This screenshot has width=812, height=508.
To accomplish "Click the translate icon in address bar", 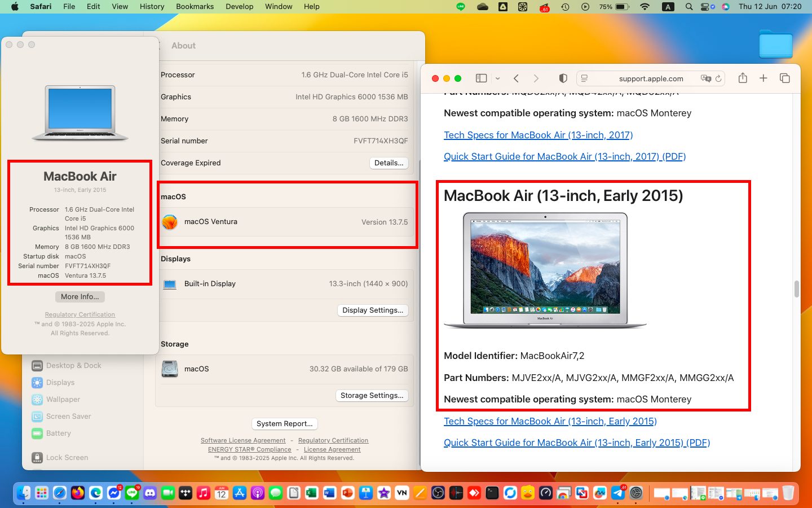I will coord(705,78).
